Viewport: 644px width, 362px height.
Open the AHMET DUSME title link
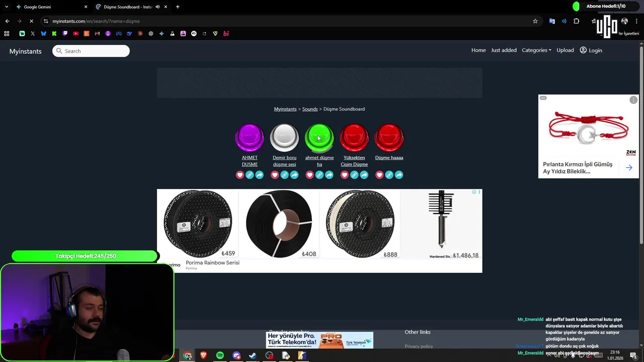pos(250,161)
